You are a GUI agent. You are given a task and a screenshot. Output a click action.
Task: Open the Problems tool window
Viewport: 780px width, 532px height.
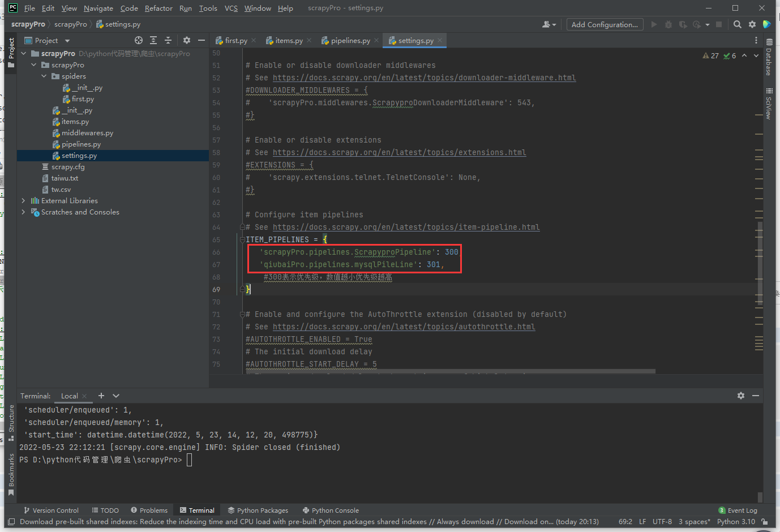(149, 510)
